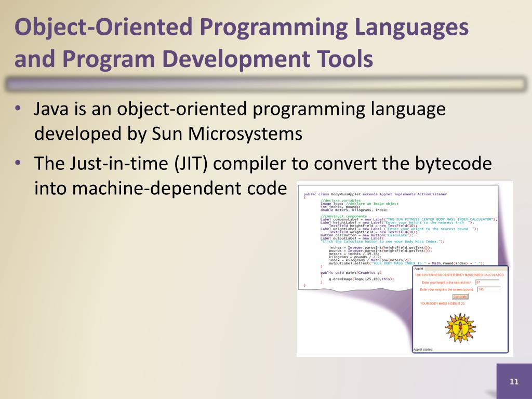This screenshot has height=399, width=532.
Task: Click the sun fitness logo image
Action: pos(460,328)
